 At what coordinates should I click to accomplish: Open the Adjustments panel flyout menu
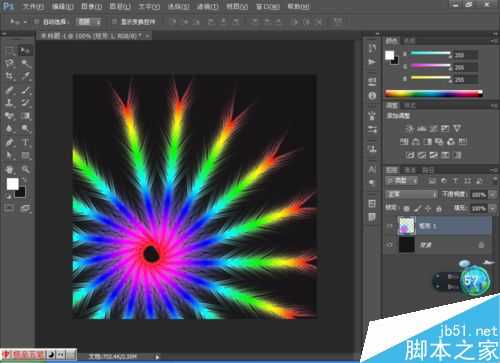tap(494, 105)
